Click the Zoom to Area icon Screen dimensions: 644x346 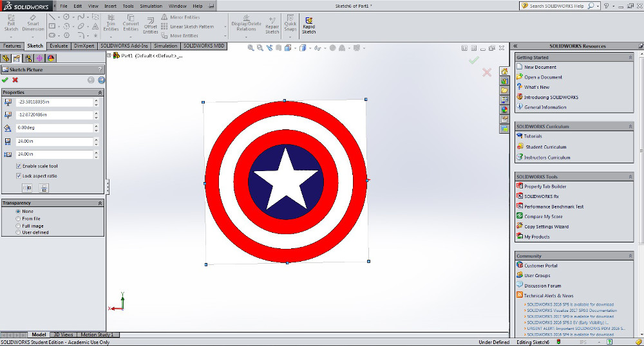tap(260, 48)
